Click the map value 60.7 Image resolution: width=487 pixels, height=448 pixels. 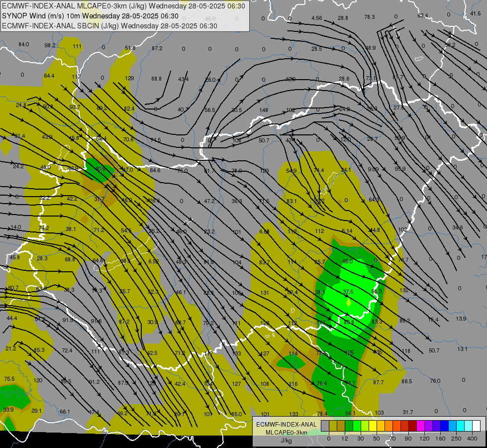pyautogui.click(x=13, y=288)
